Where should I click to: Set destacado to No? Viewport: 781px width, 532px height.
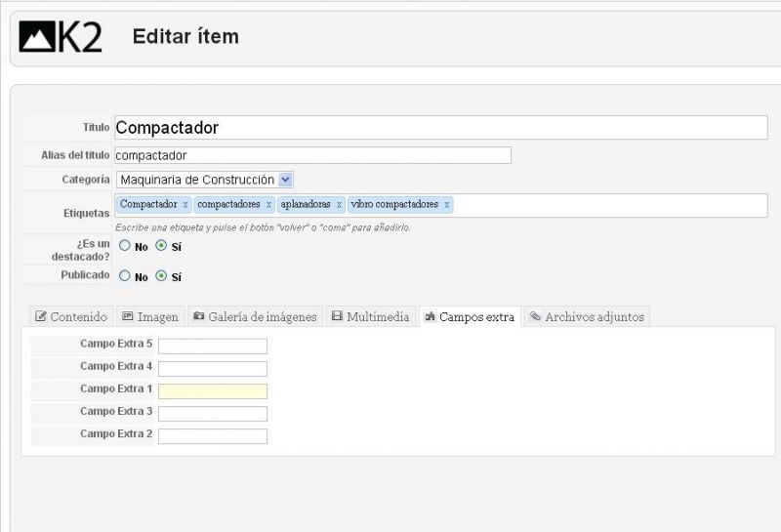(x=125, y=246)
